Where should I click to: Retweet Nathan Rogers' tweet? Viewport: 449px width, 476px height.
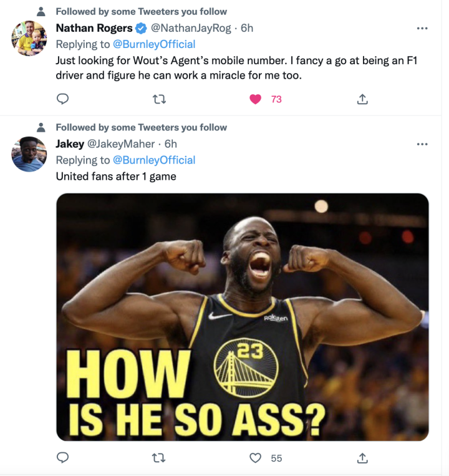pos(159,99)
